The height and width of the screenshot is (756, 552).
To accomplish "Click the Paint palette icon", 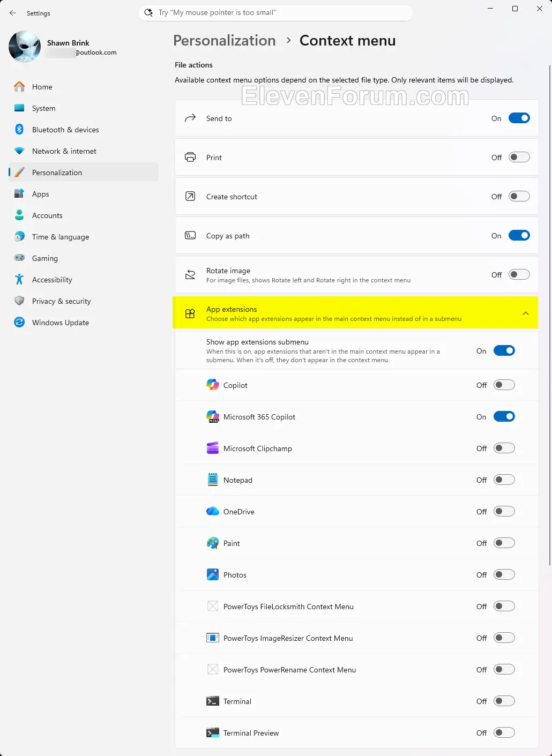I will 213,543.
